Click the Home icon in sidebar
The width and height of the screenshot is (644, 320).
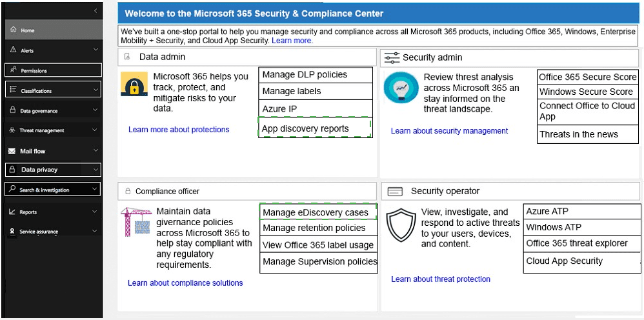coord(13,30)
